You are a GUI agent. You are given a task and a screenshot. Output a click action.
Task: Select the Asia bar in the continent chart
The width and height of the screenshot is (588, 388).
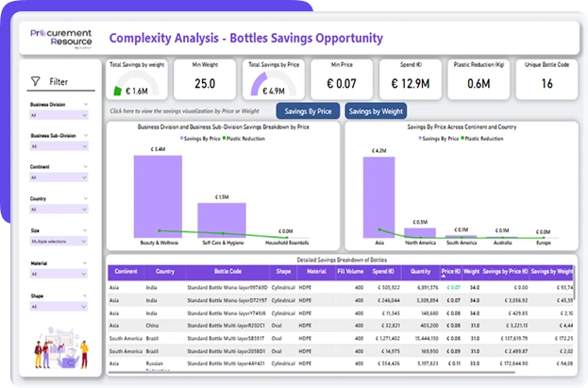[378, 194]
